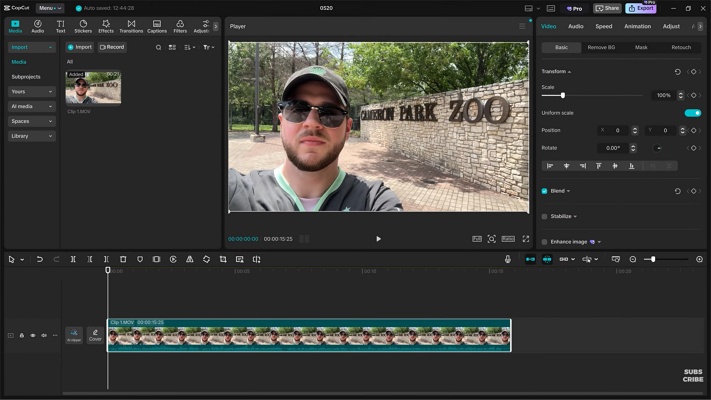Enable the Stabilize checkbox
This screenshot has width=711, height=400.
[x=544, y=216]
